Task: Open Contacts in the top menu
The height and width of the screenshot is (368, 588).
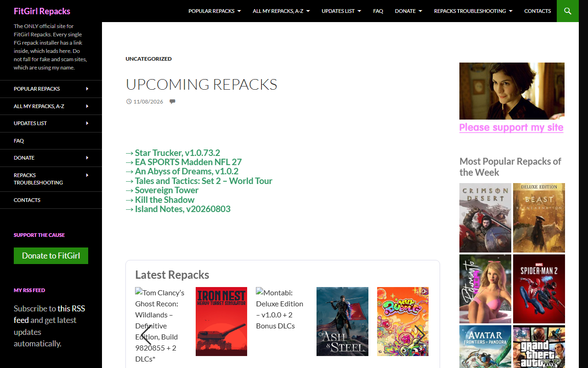Action: click(x=537, y=11)
